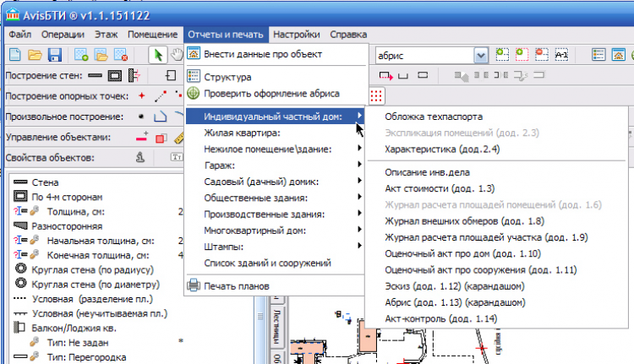Open the абрис combo box dropdown
This screenshot has width=634, height=364.
(x=480, y=55)
